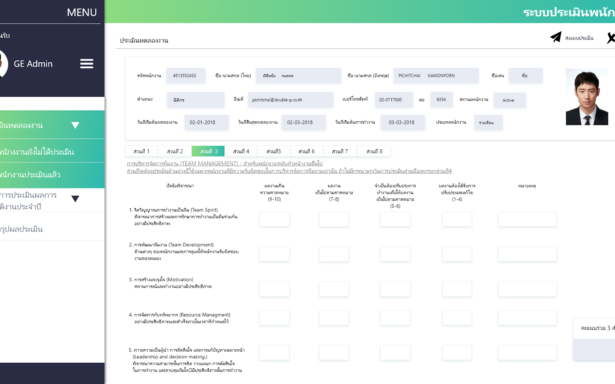Collapse the green sidebar section with white triangle
The height and width of the screenshot is (384, 615).
coord(75,125)
